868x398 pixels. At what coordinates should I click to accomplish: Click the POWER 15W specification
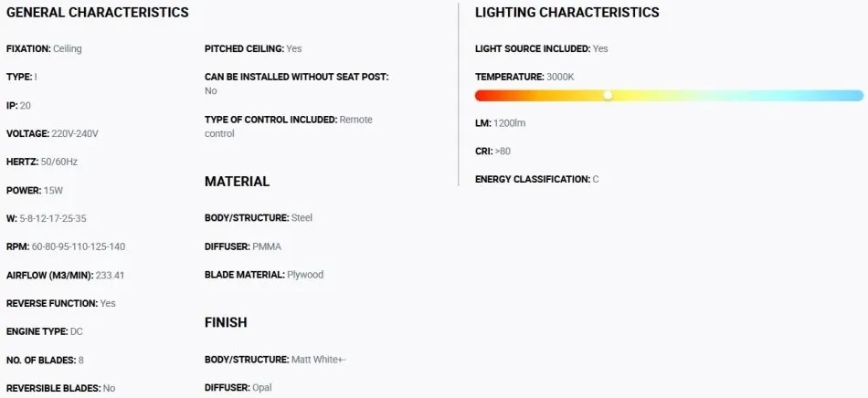[35, 190]
